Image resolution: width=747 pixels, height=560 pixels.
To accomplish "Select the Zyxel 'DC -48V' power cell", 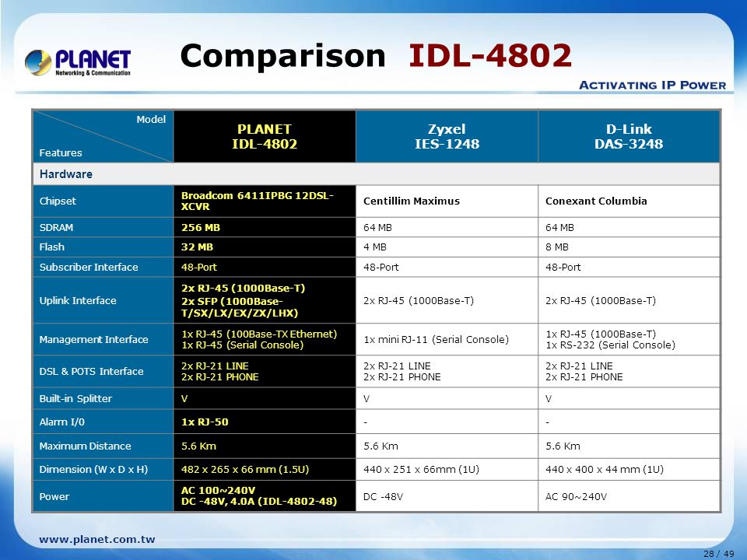I will [447, 497].
